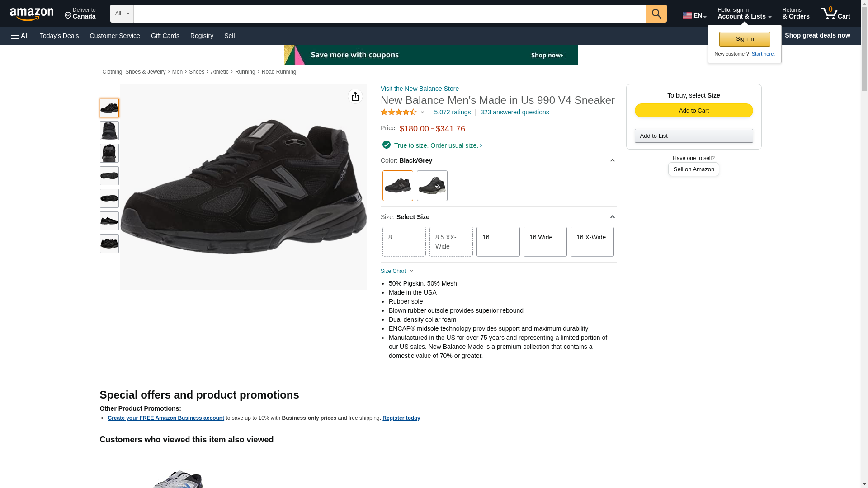This screenshot has height=488, width=868.
Task: Click inside the Amazon search field
Action: [390, 14]
